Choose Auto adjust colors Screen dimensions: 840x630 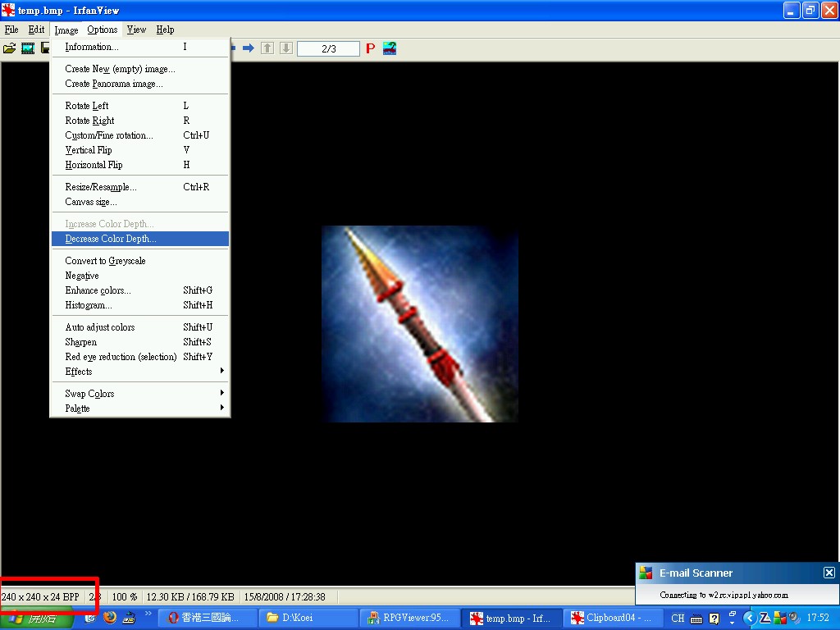pyautogui.click(x=140, y=327)
